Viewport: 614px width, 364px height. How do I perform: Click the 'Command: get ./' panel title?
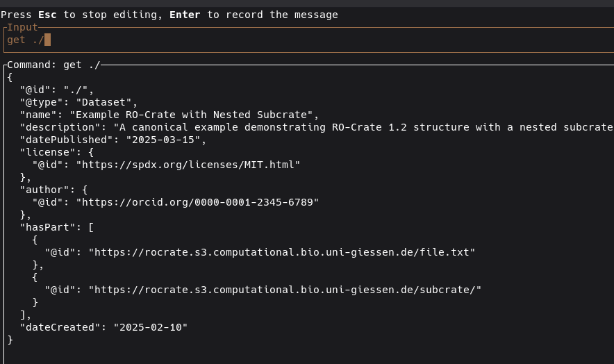click(53, 65)
